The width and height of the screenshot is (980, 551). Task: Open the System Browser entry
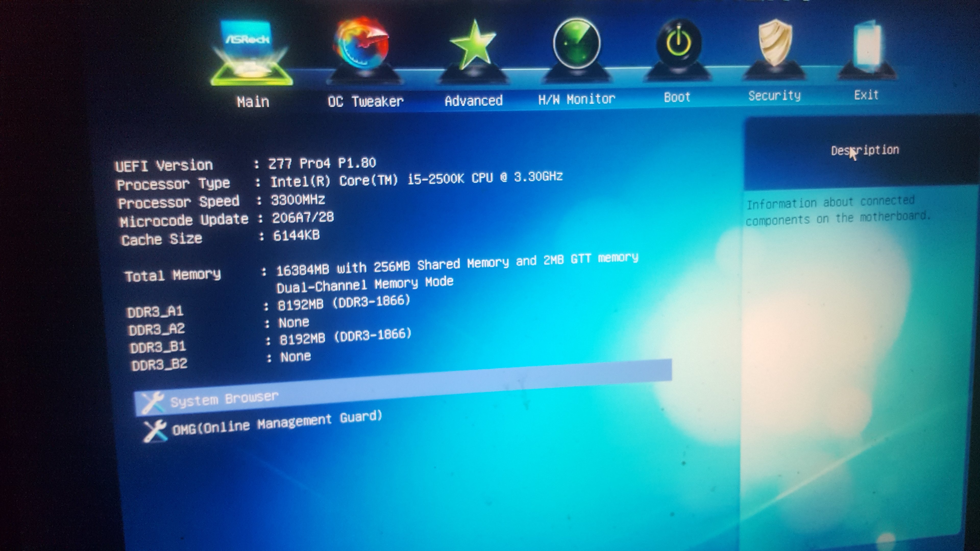tap(225, 399)
